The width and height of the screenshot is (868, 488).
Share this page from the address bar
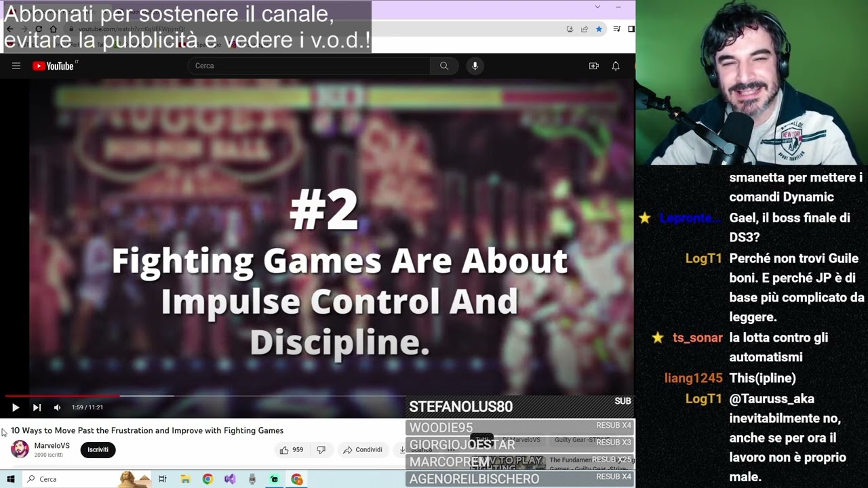pos(585,29)
